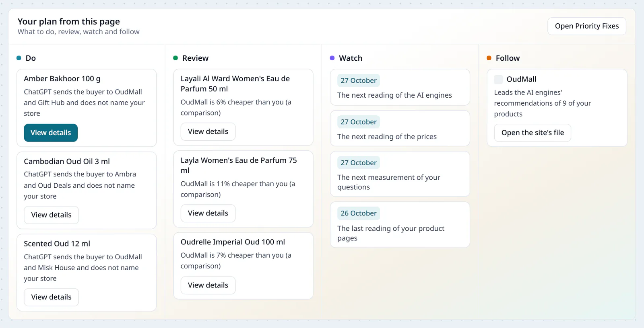The height and width of the screenshot is (328, 644).
Task: Click the teal dot beside Do heading
Action: (19, 58)
